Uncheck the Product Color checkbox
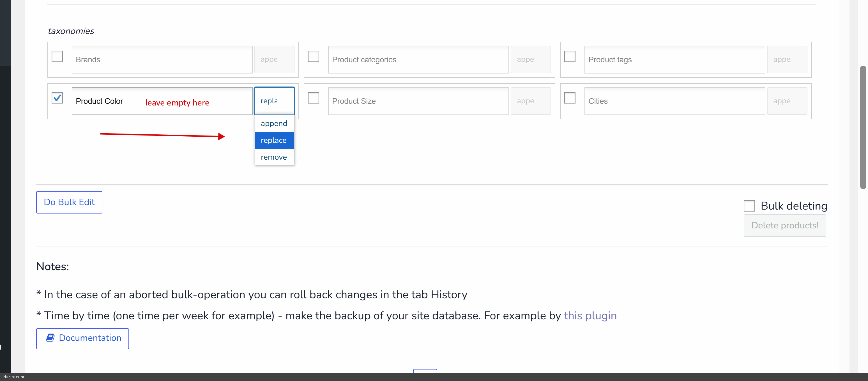 [57, 98]
